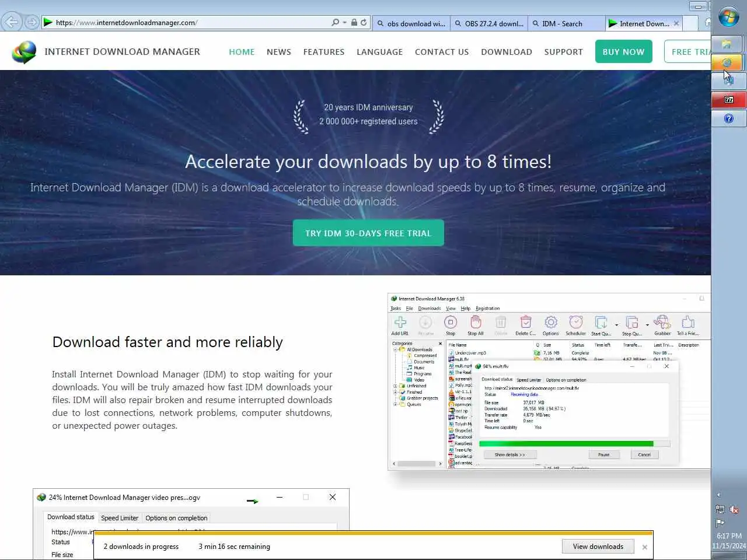Click the green BUY NOW button
The width and height of the screenshot is (747, 560).
623,51
